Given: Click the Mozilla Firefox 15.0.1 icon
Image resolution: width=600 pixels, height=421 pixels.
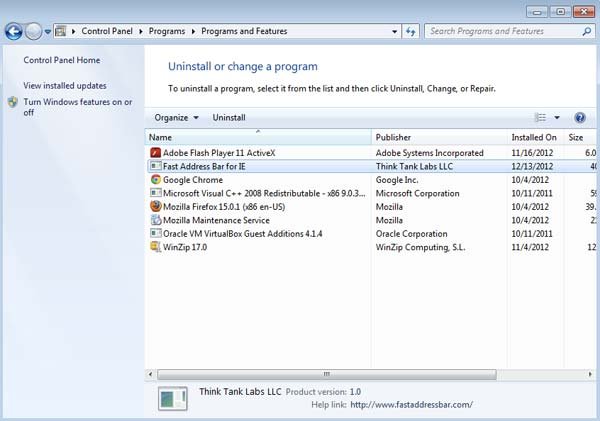Looking at the screenshot, I should (x=155, y=206).
